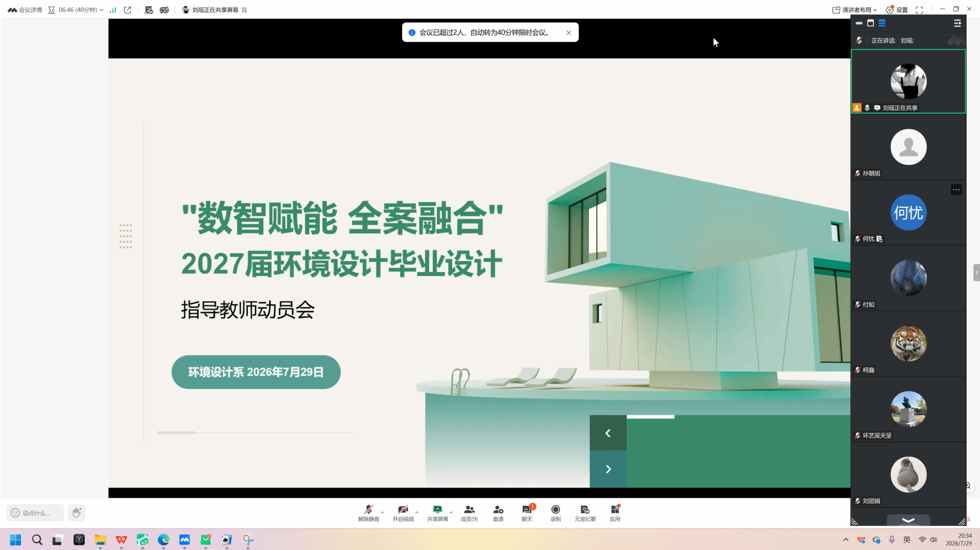
Task: Switch the video panel to the minimized bar view
Action: coord(859,23)
